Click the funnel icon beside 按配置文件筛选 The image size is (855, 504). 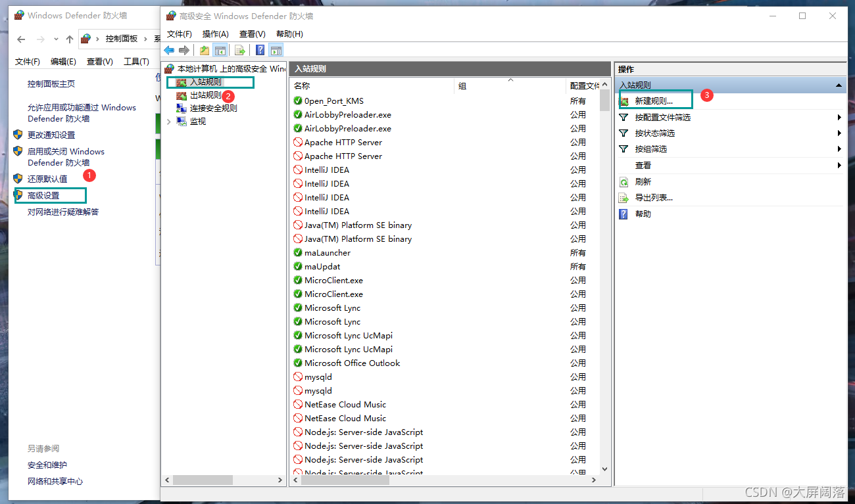click(623, 117)
